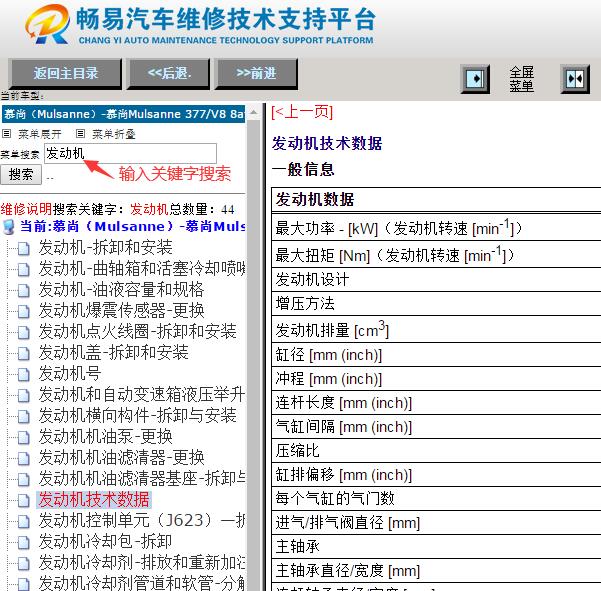Expand all menus via 菜单展开
This screenshot has width=601, height=591.
click(x=32, y=134)
